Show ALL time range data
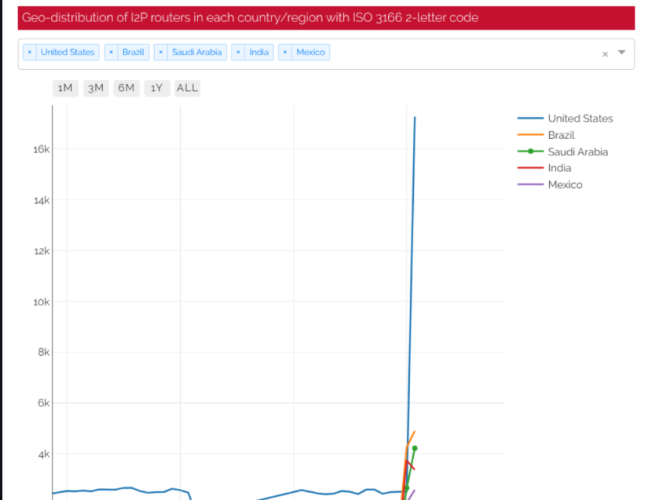 click(x=187, y=88)
